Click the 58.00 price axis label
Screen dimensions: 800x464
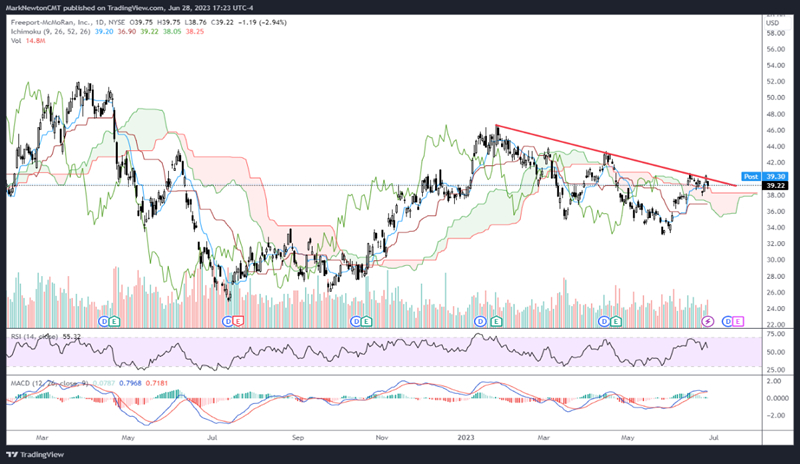pyautogui.click(x=776, y=33)
